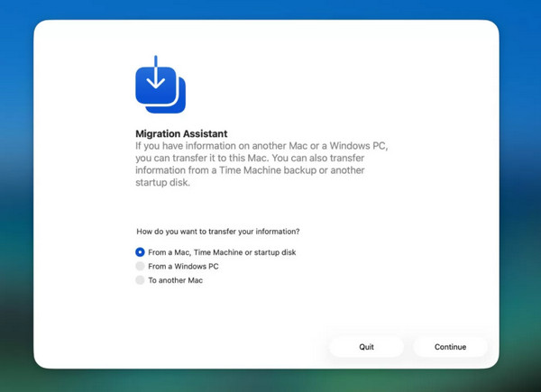Quit Migration Assistant
Screen dimensions: 541x392
click(366, 347)
